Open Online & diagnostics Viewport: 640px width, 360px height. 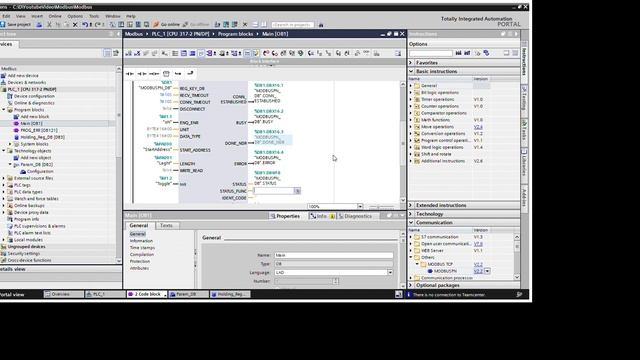[34, 103]
